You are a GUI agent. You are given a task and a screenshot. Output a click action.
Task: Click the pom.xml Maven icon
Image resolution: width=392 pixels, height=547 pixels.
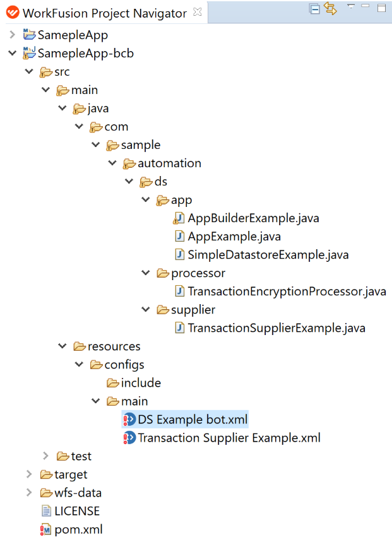click(x=45, y=529)
